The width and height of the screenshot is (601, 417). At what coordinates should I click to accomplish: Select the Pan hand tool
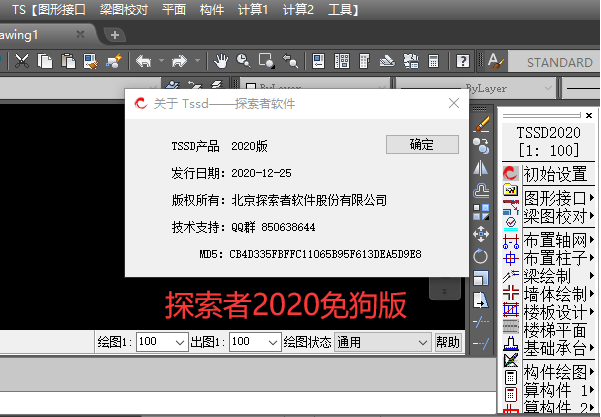point(221,61)
